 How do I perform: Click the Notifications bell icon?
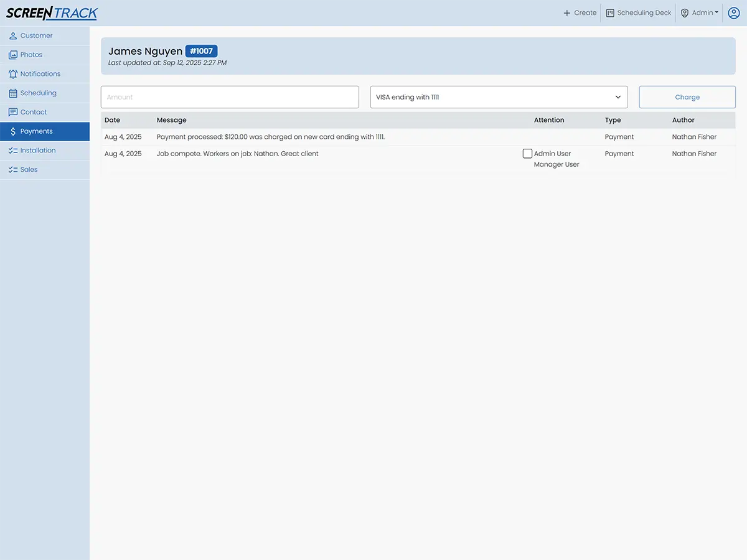(13, 74)
